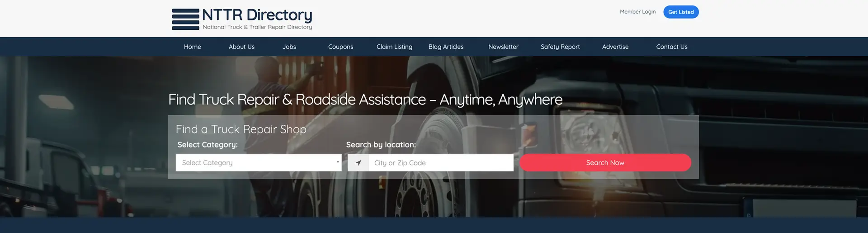Select Claim Listing in navigation
The image size is (868, 233).
pyautogui.click(x=394, y=47)
